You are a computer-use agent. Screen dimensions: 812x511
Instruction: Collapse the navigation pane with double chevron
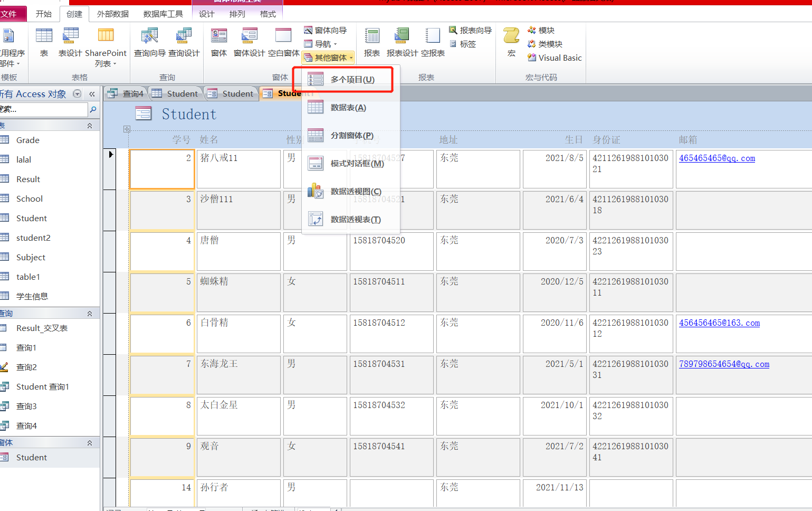pos(92,94)
